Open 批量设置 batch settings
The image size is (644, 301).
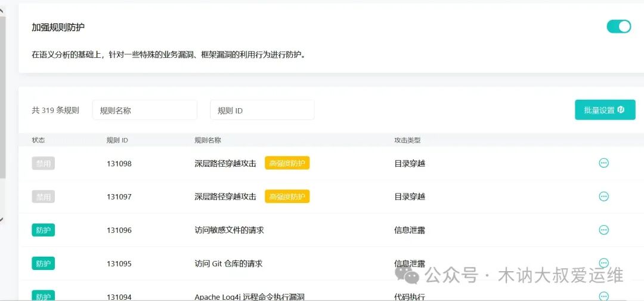(605, 110)
